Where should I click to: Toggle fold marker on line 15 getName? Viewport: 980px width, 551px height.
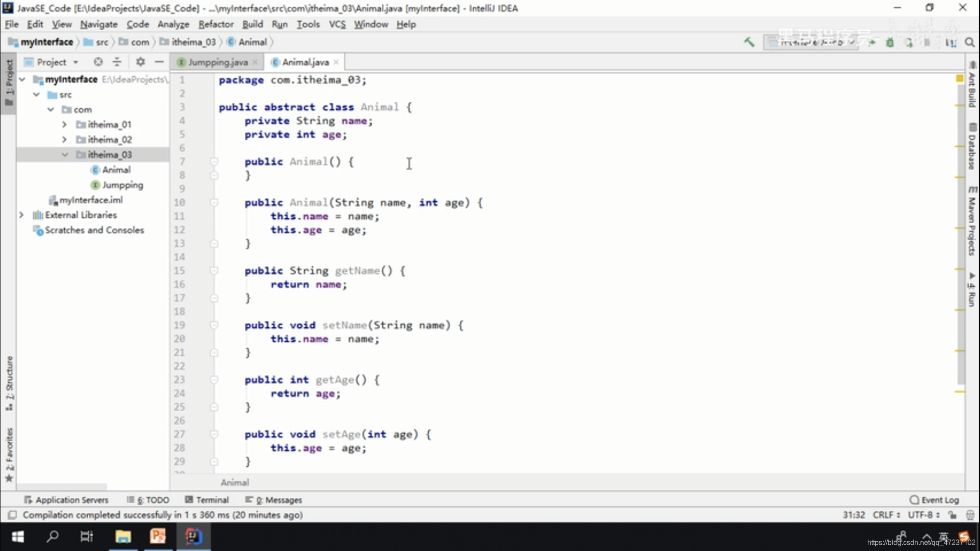pos(214,271)
